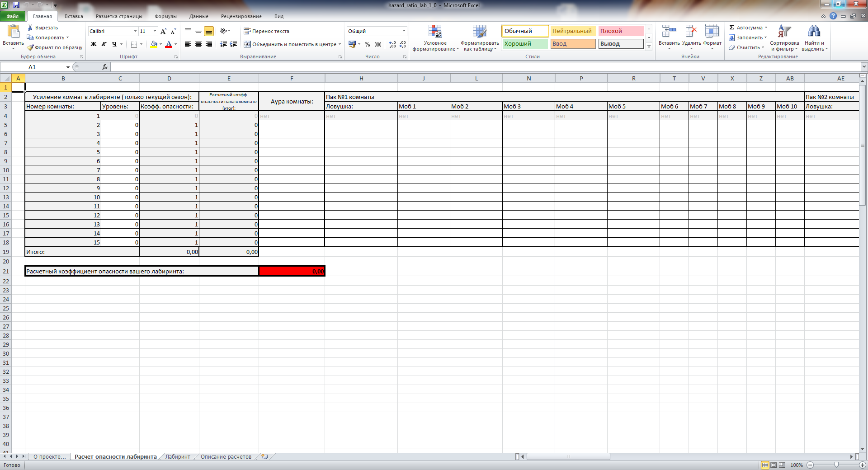The image size is (868, 470).
Task: Click the insert function fx icon
Action: click(x=105, y=67)
